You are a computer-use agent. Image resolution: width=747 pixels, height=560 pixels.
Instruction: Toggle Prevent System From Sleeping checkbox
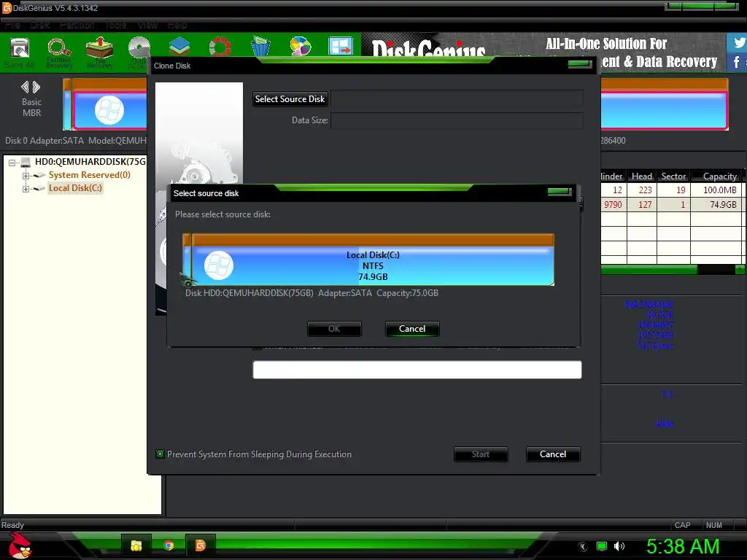point(160,454)
